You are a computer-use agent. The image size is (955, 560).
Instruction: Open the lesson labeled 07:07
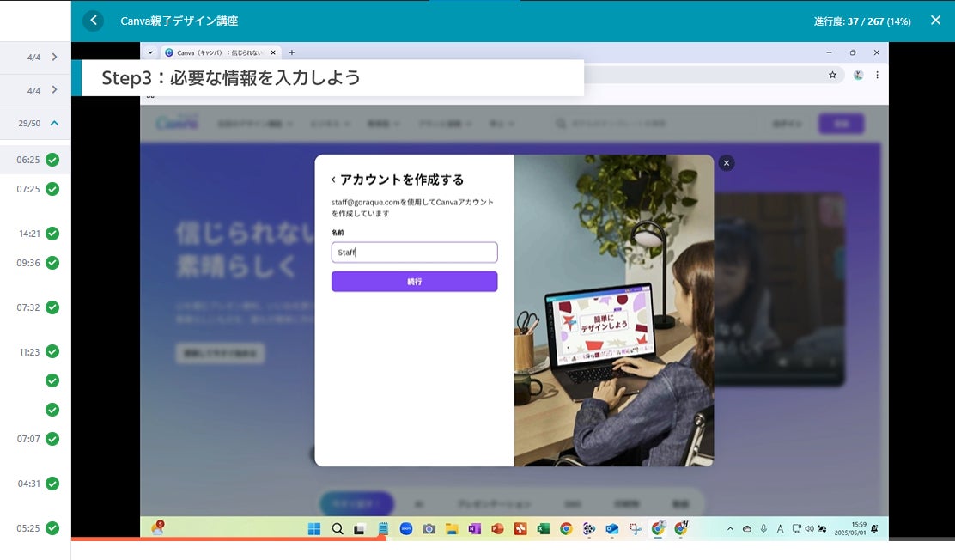28,439
